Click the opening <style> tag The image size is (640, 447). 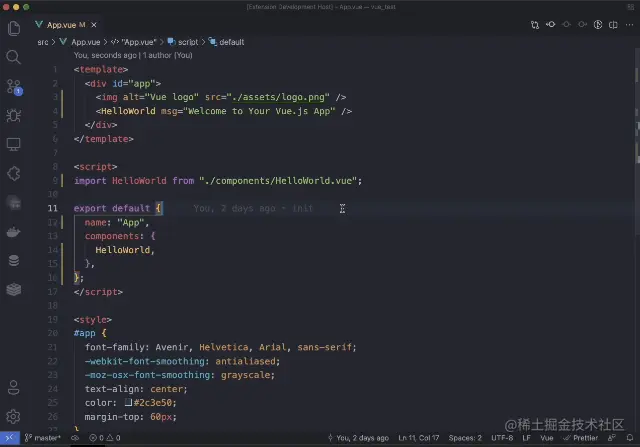pyautogui.click(x=93, y=319)
